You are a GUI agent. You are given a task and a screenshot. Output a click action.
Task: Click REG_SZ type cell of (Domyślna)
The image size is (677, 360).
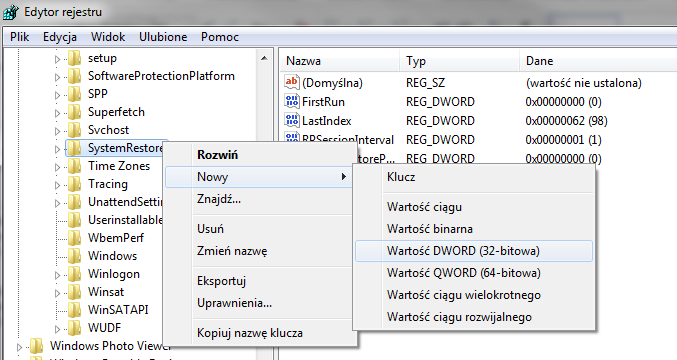pyautogui.click(x=425, y=83)
